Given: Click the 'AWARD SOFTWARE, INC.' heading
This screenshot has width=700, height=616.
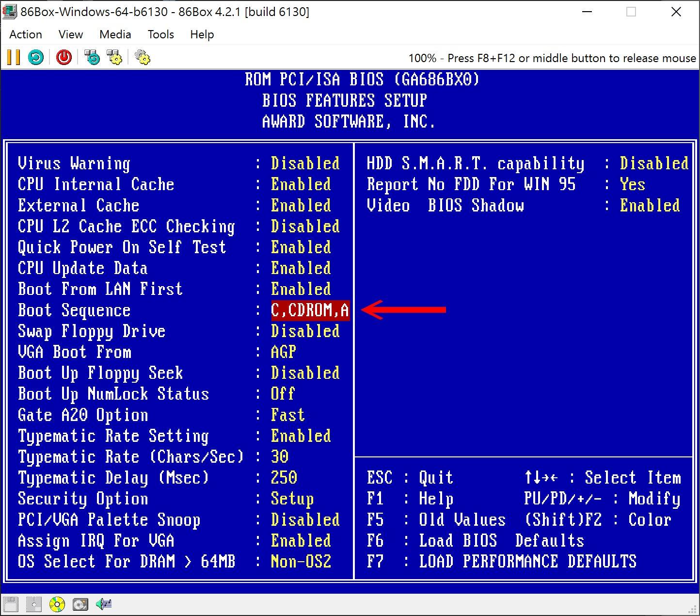Looking at the screenshot, I should (x=349, y=121).
